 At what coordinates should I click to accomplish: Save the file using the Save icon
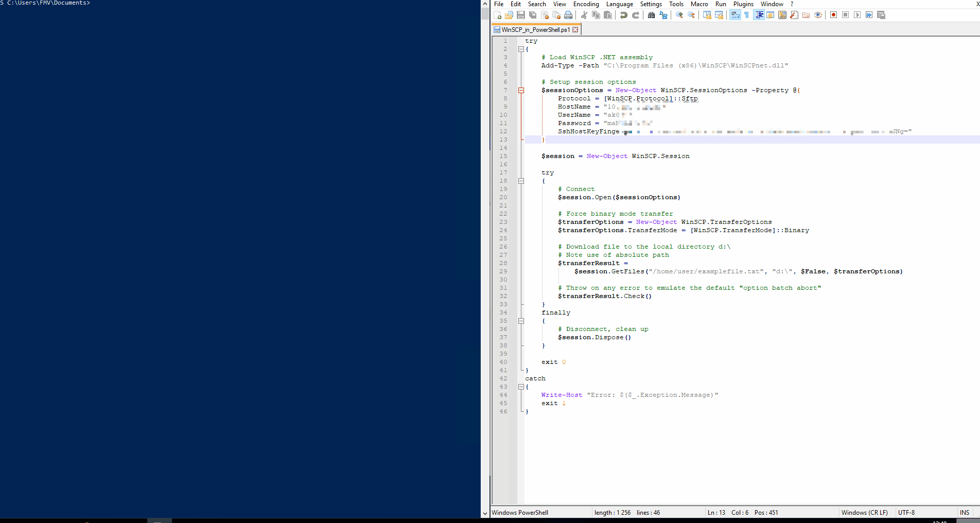coord(521,15)
